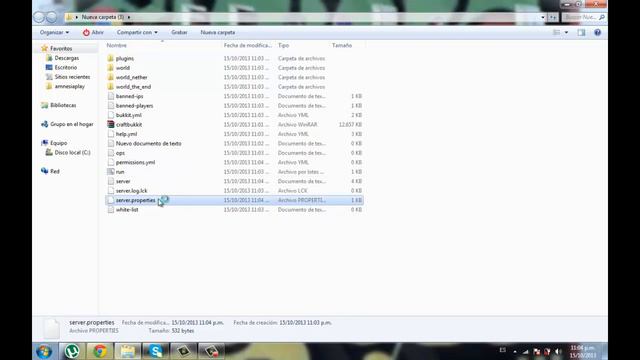
Task: Toggle the preview pane icon
Action: coord(581,32)
